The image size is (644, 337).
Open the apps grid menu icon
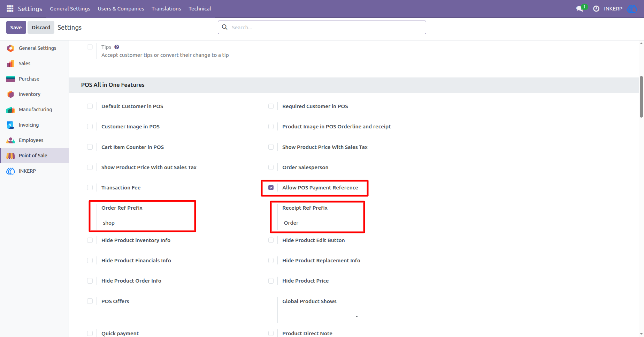(x=10, y=8)
